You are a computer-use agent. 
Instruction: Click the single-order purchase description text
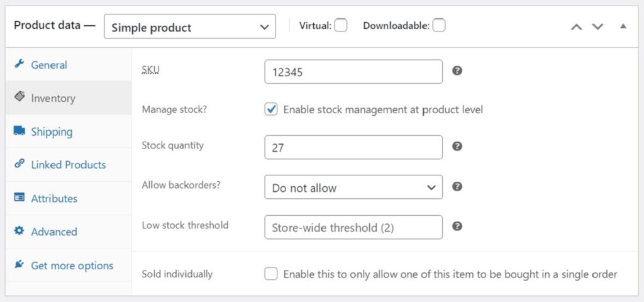tap(450, 274)
